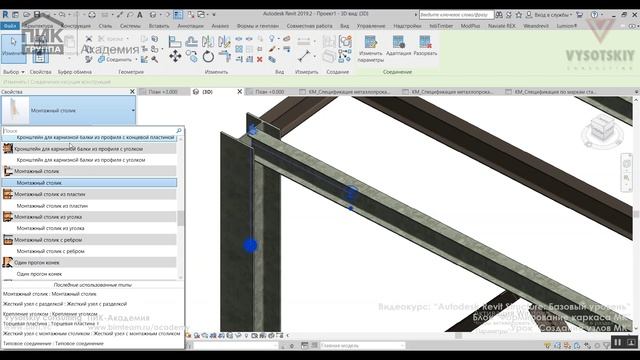Screen dimensions: 640x360
Task: Click the Create group icon in Создание
Action: (x=345, y=41)
